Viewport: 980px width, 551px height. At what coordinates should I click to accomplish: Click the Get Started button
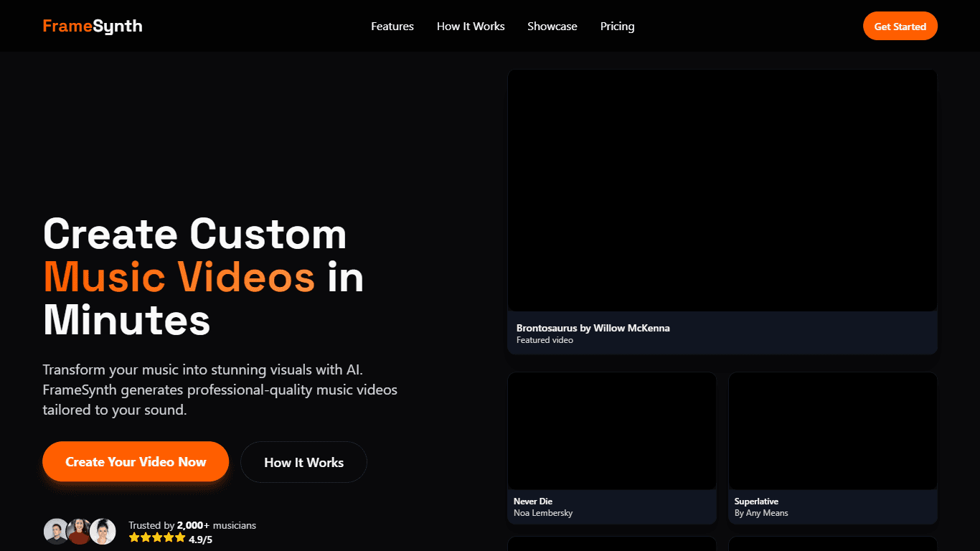900,27
